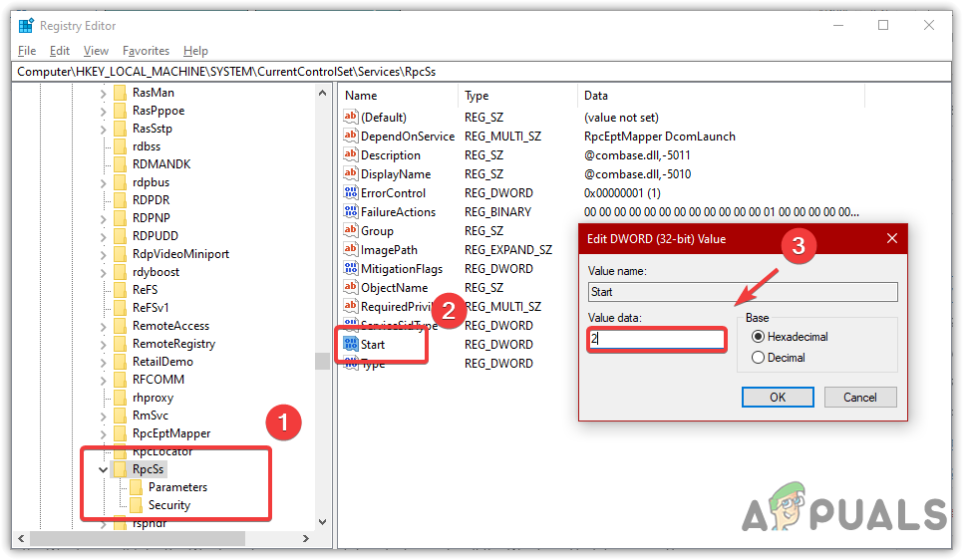Open the Edit menu
The image size is (963, 560).
click(60, 51)
